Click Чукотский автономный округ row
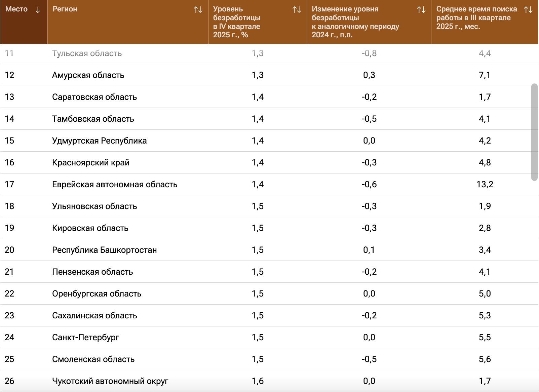Screen dimensions: 539x392 110,381
